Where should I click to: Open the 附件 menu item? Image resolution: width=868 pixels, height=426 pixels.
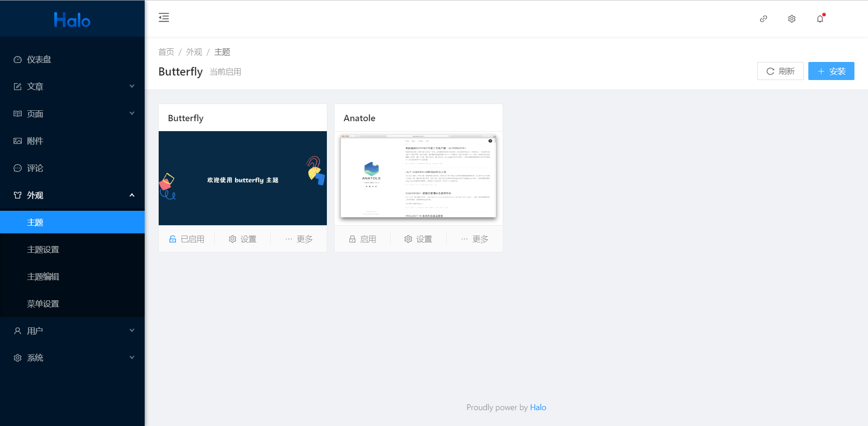click(72, 141)
